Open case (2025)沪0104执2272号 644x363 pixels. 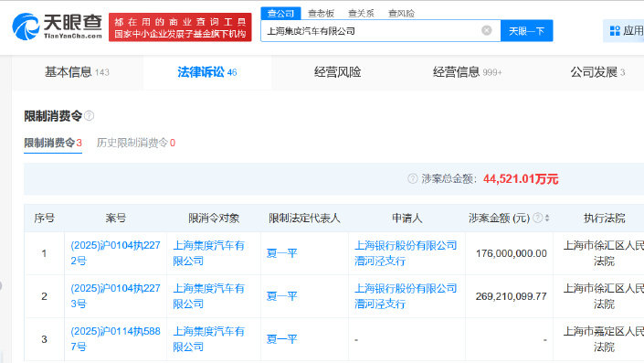point(115,253)
